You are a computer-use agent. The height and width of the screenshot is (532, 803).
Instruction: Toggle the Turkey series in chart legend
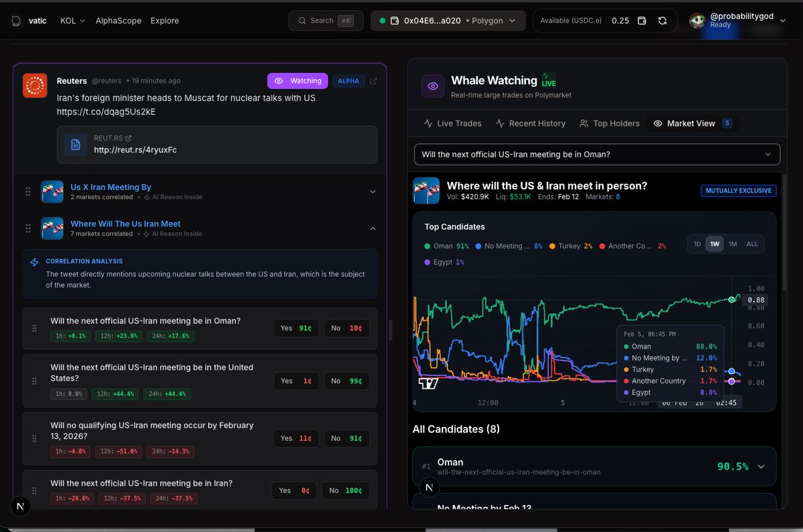coord(571,246)
